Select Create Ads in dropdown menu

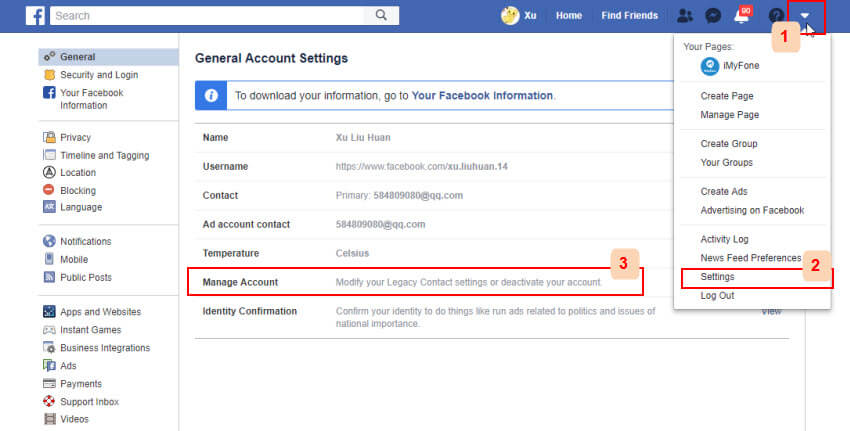click(x=724, y=191)
